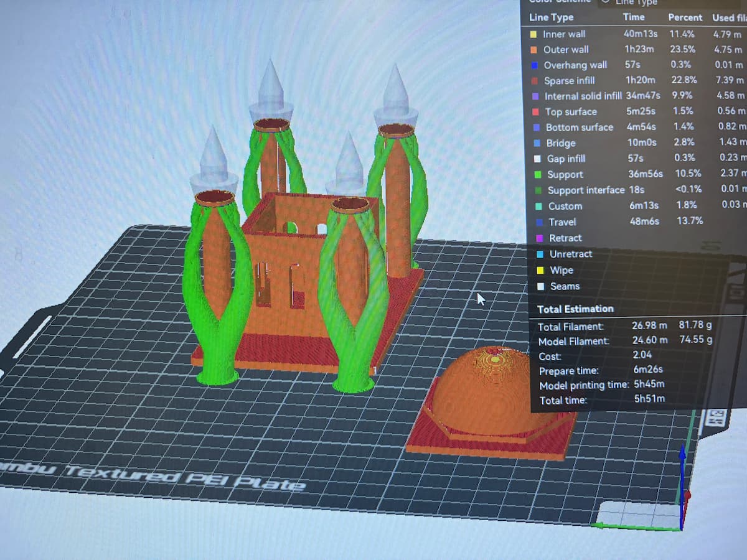The image size is (747, 560).
Task: Click the green Support legend swatch
Action: point(537,175)
